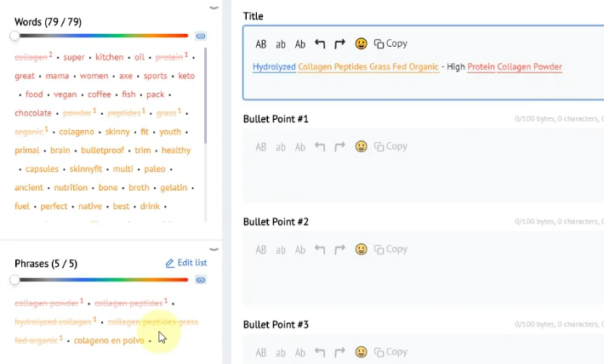Click the word 'primal' in Words list
This screenshot has width=604, height=364.
click(27, 151)
